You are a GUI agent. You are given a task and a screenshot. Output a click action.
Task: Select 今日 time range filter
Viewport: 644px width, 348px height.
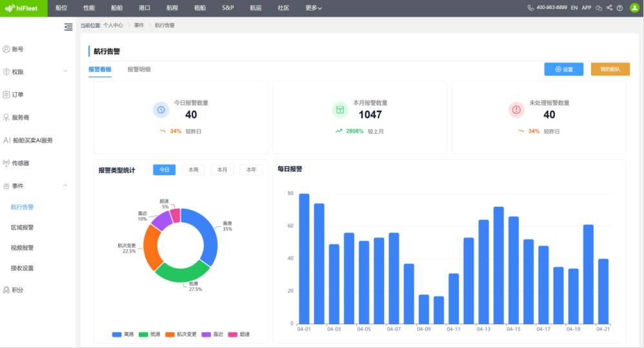pyautogui.click(x=164, y=170)
